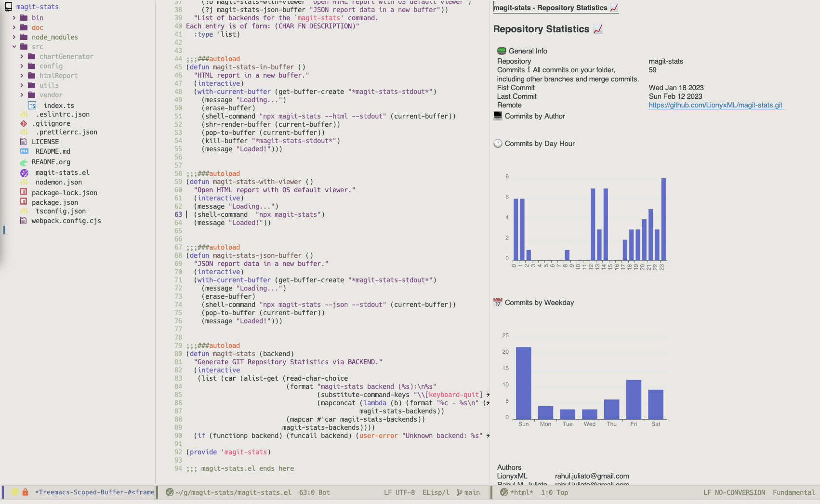This screenshot has height=504, width=820.
Task: Click the utils folder icon
Action: pyautogui.click(x=31, y=85)
